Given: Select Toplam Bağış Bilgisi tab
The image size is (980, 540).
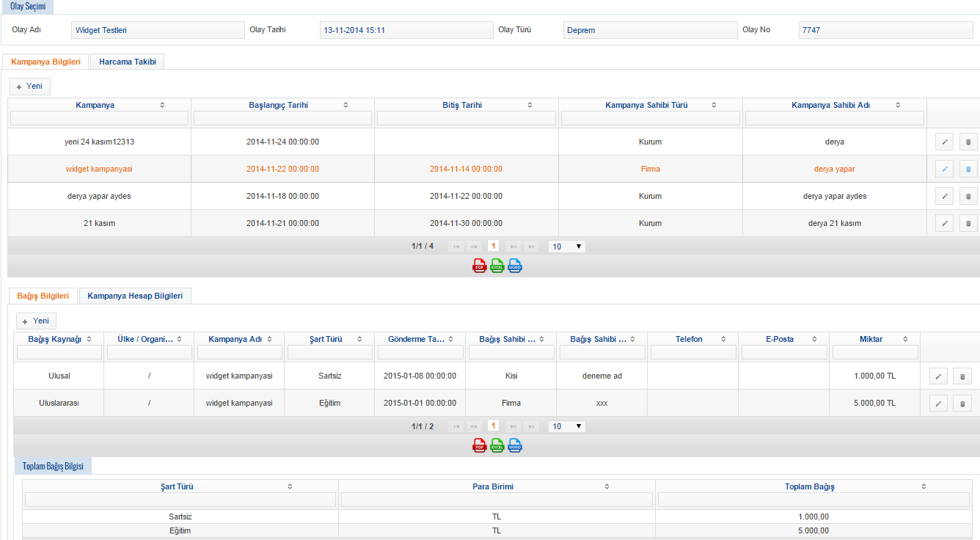Looking at the screenshot, I should pos(53,467).
